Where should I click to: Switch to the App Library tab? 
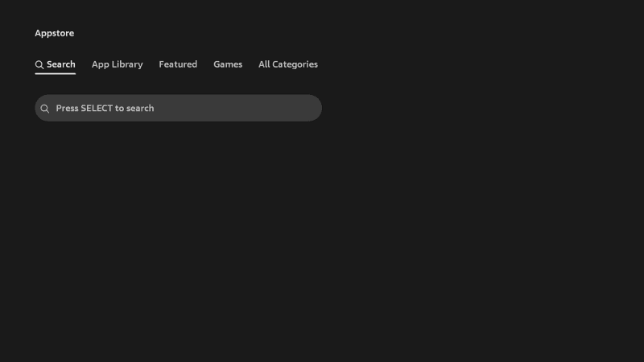tap(117, 64)
